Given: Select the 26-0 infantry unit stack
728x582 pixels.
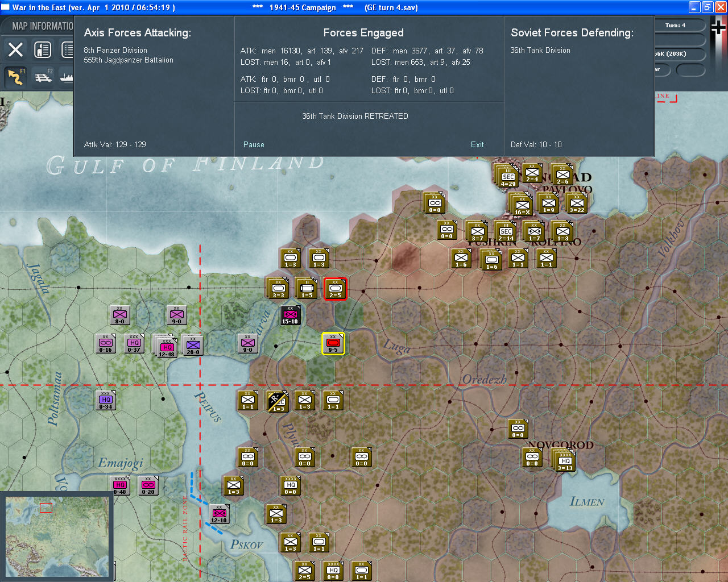Looking at the screenshot, I should [192, 344].
